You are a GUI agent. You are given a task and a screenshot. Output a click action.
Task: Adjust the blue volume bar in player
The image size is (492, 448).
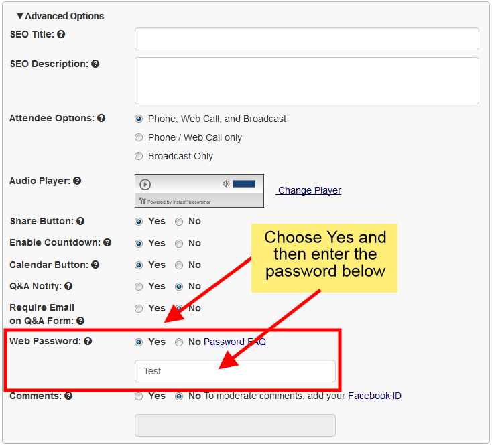244,183
